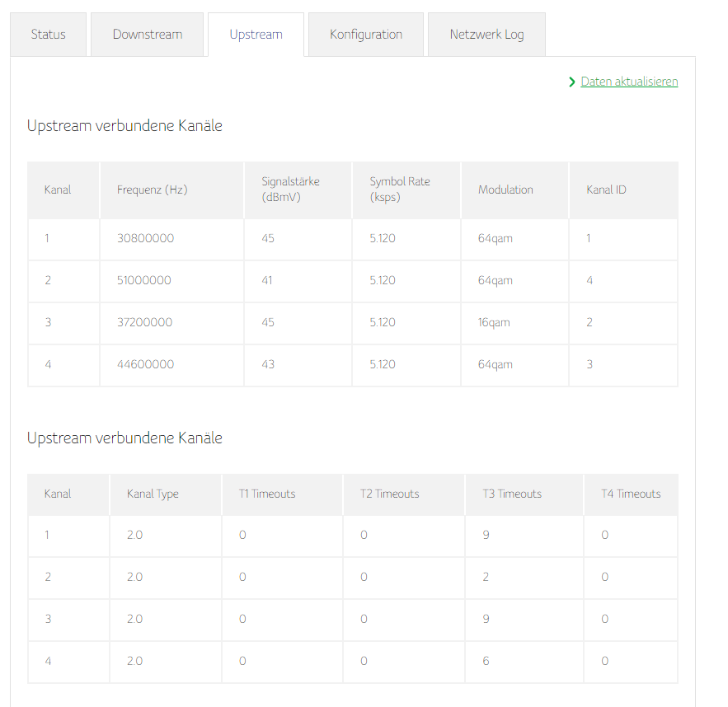The height and width of the screenshot is (707, 728).
Task: Click the Modulation column header
Action: tap(505, 190)
